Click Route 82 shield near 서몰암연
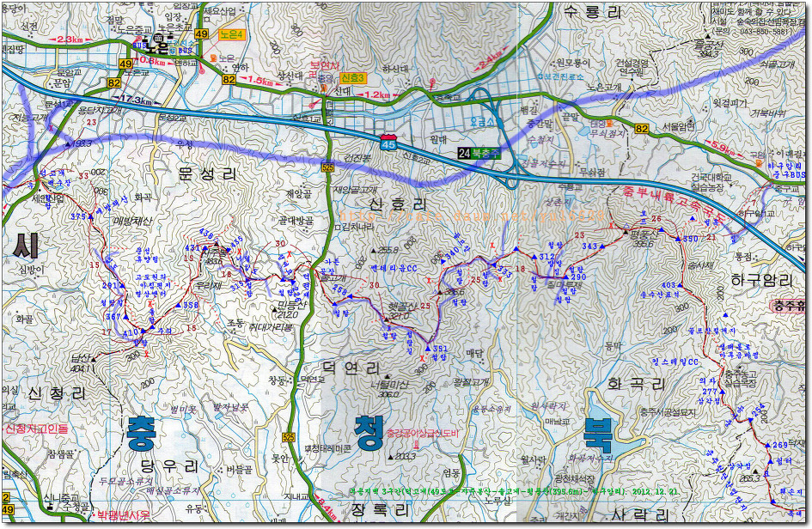The image size is (812, 529). tap(642, 129)
